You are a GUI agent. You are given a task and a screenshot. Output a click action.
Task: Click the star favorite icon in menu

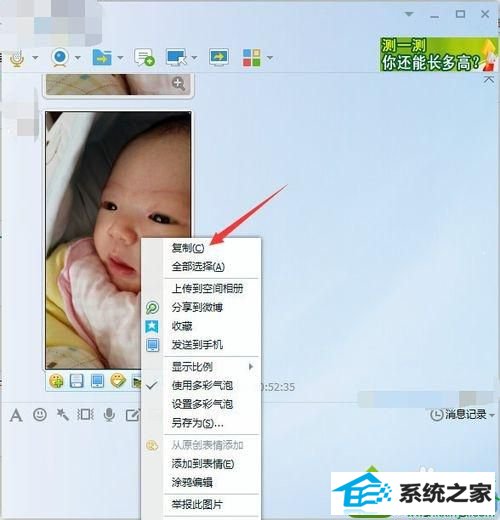click(x=152, y=326)
